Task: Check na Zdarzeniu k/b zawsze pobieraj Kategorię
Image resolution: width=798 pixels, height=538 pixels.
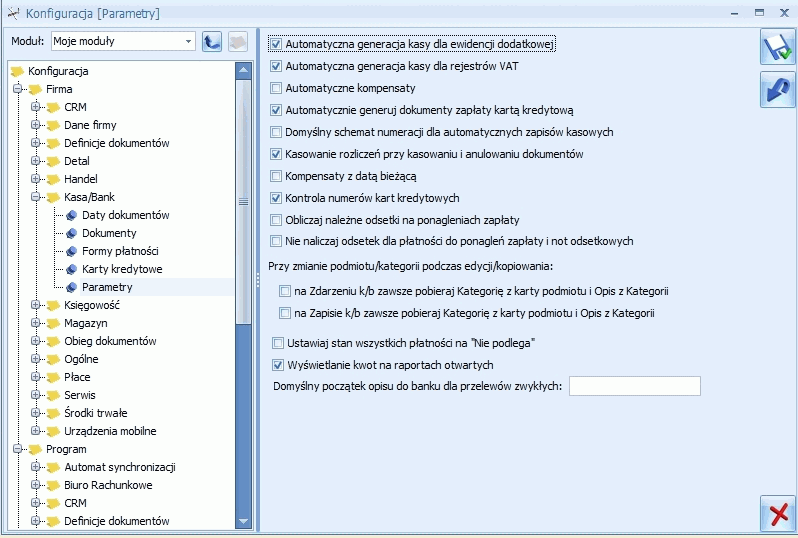Action: [285, 291]
